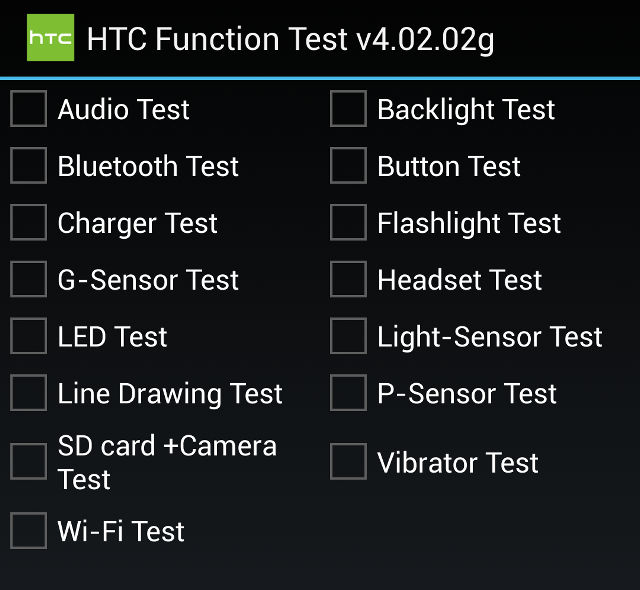
Task: Check the Light-Sensor Test box
Action: click(348, 337)
